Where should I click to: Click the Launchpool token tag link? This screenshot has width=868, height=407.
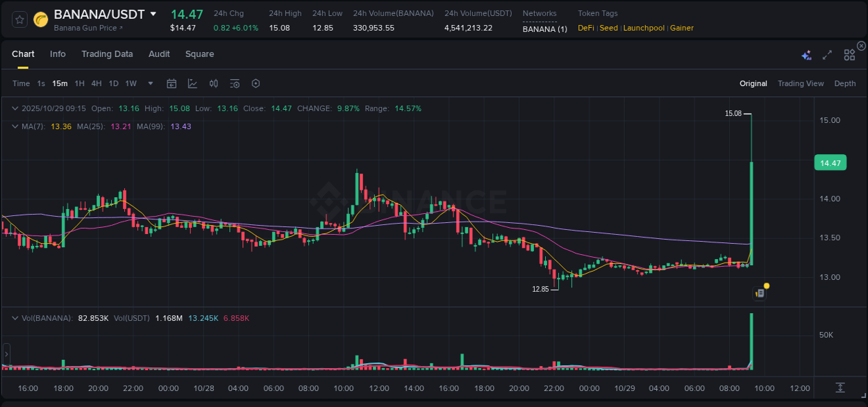(x=644, y=28)
